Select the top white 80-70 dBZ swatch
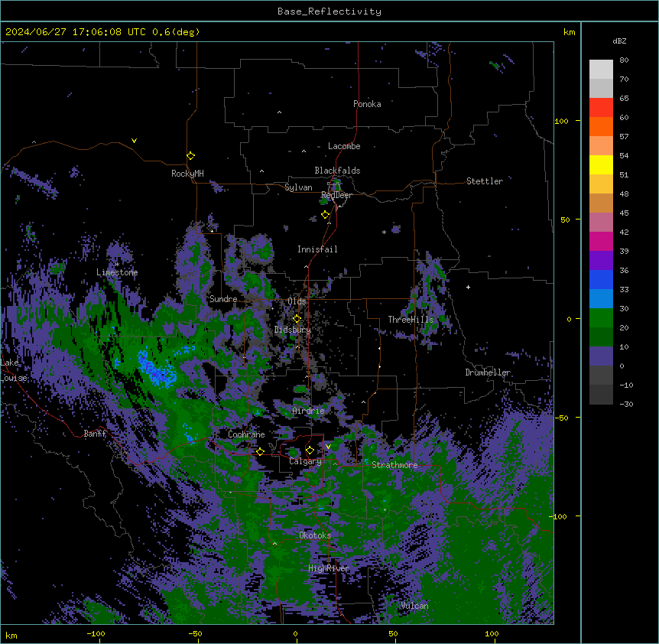 [x=601, y=69]
